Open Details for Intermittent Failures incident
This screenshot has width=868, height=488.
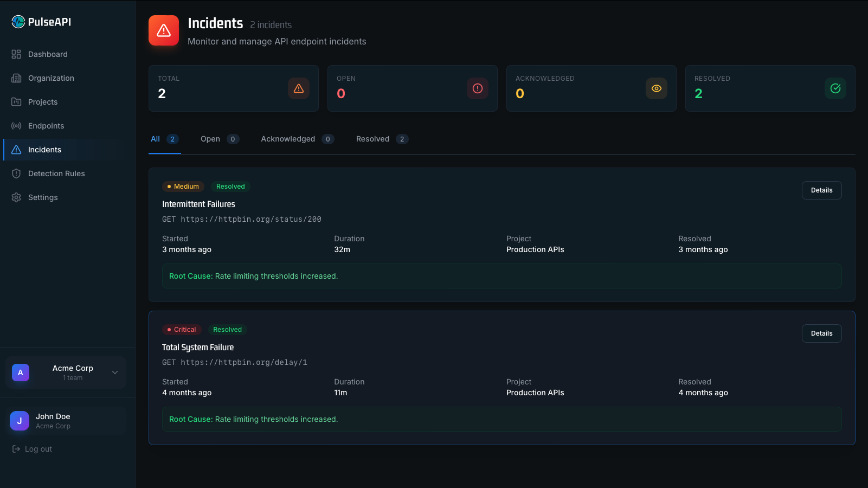point(821,190)
